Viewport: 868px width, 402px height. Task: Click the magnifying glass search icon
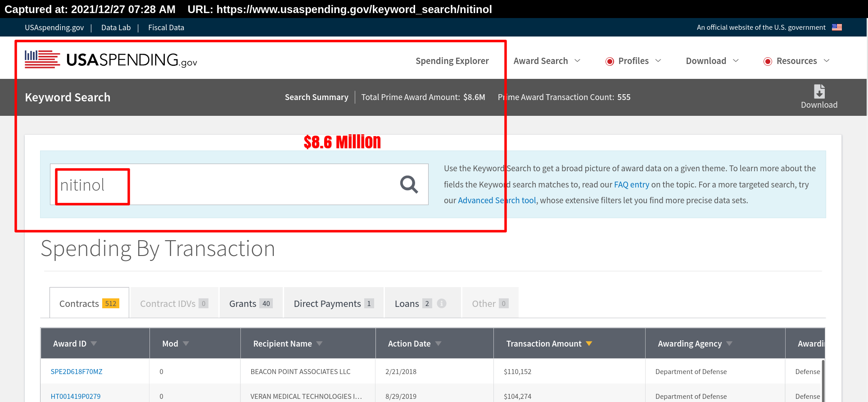click(409, 184)
